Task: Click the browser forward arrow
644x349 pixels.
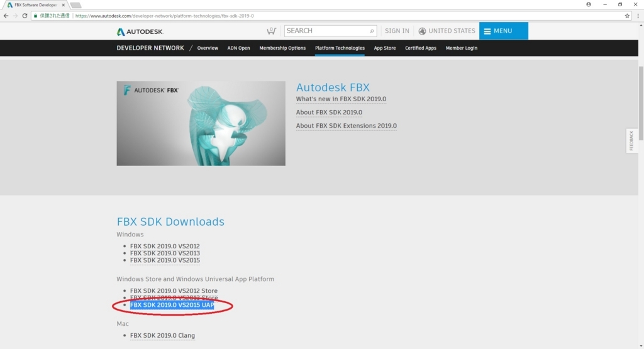Action: pyautogui.click(x=15, y=16)
